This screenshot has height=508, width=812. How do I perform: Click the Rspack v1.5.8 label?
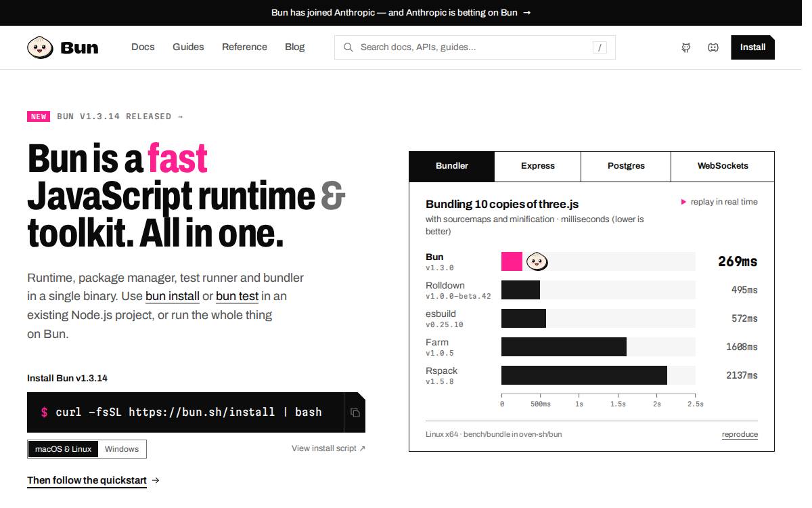coord(442,376)
